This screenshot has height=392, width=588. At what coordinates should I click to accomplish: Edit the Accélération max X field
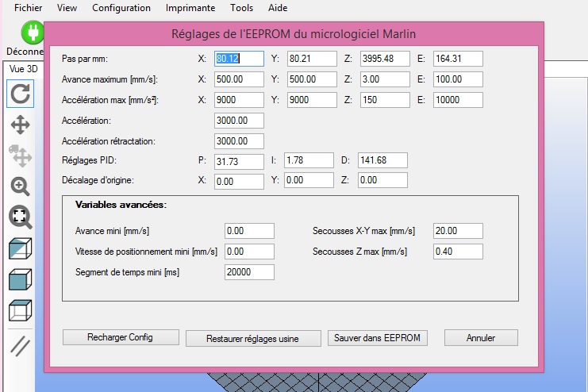tap(239, 100)
